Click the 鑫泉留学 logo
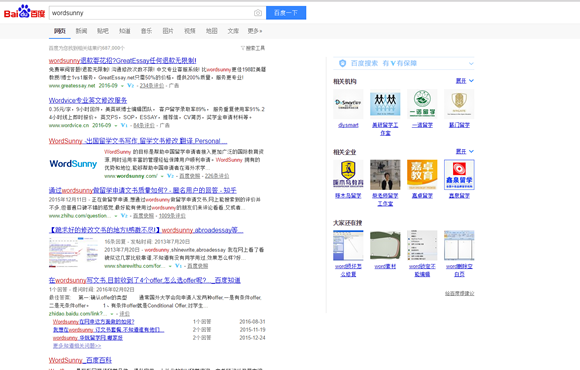Viewport: 580px width, 370px height. pos(459,175)
